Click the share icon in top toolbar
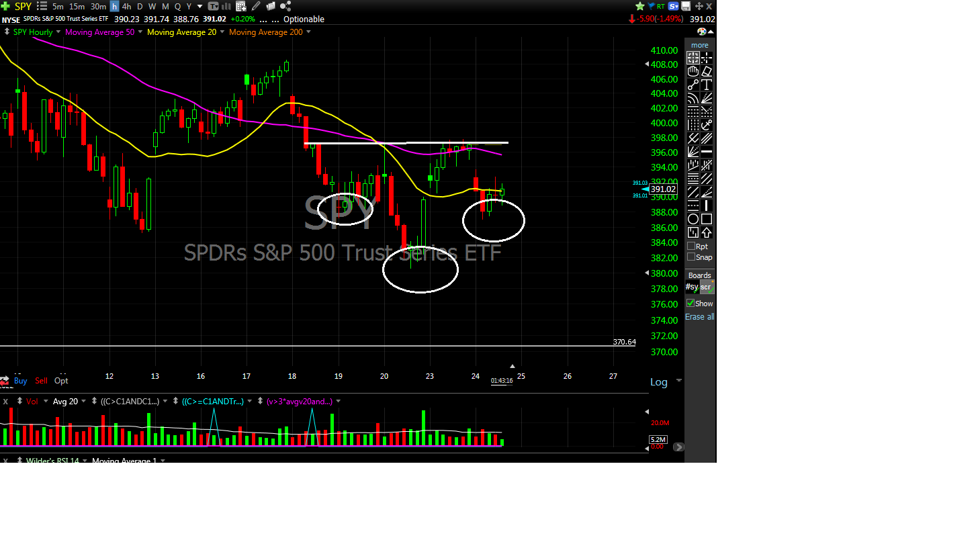Screen dimensions: 980x546 [x=285, y=6]
